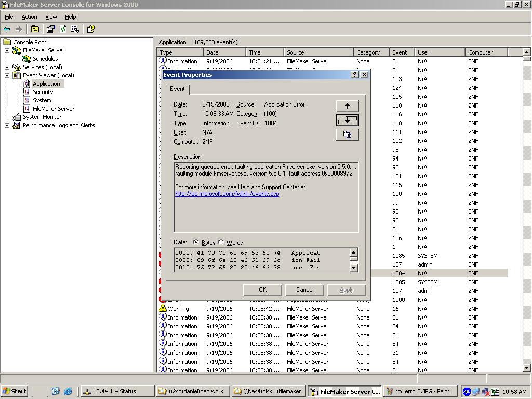
Task: Select the first Information event at 10:51:21
Action: point(333,61)
